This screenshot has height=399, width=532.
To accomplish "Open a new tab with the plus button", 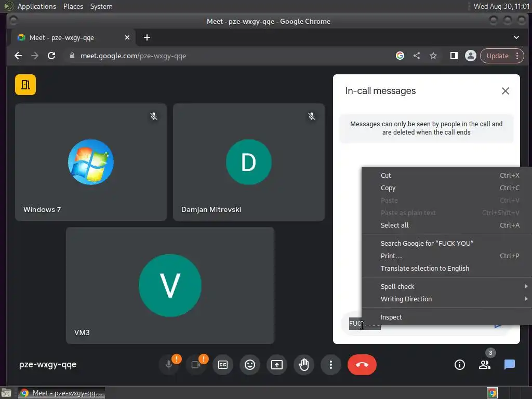I will [147, 37].
